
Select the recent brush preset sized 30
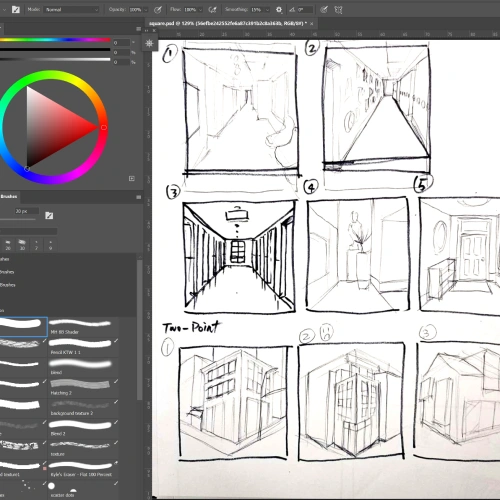coord(22,245)
